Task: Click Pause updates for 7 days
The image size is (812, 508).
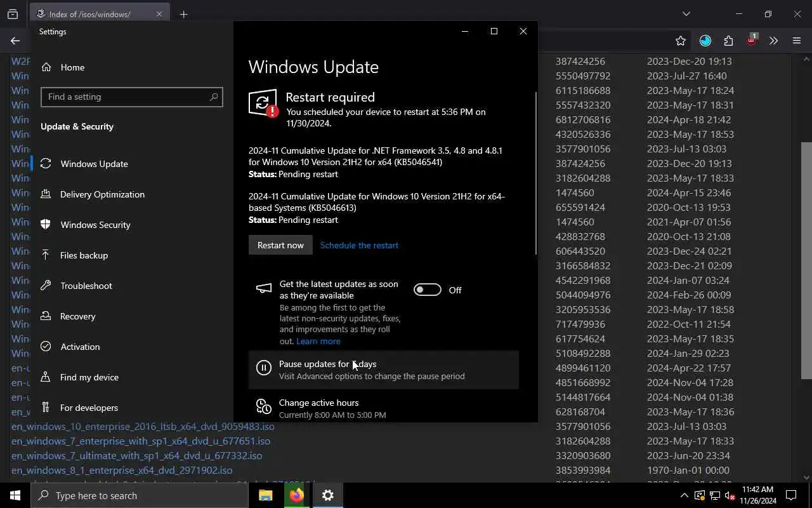Action: coord(384,370)
